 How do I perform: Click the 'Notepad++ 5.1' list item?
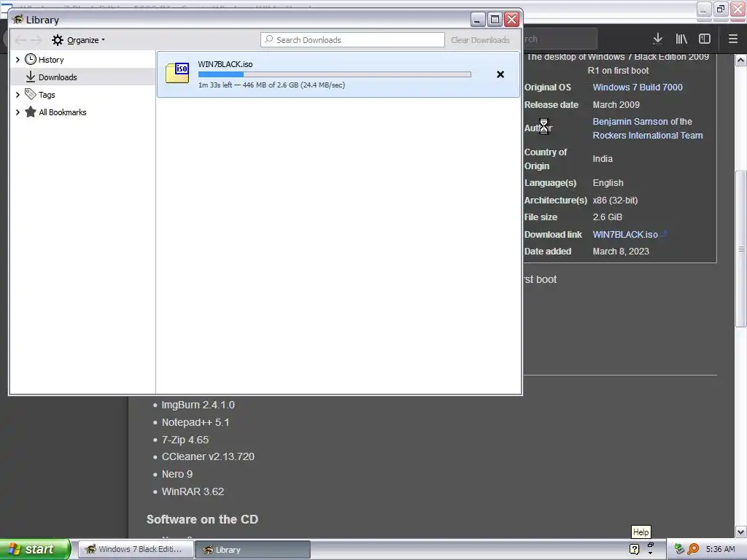point(196,422)
